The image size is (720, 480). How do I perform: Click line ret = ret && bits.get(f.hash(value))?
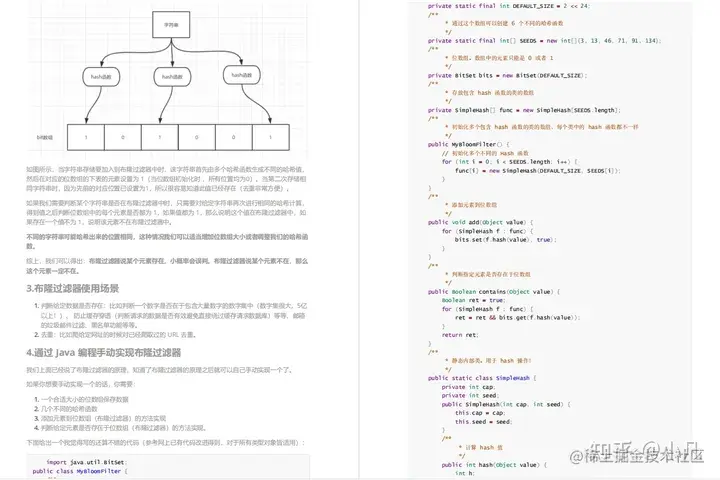tap(518, 318)
